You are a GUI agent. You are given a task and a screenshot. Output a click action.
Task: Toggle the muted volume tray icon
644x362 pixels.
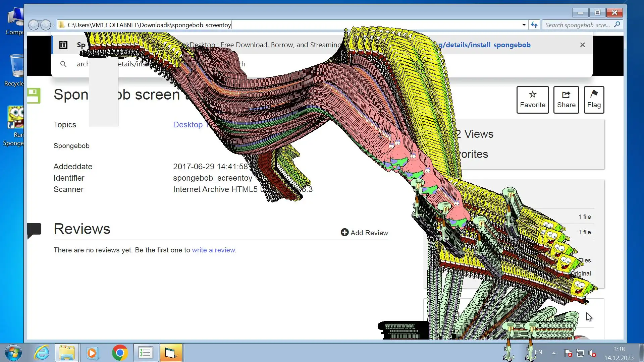tap(592, 353)
